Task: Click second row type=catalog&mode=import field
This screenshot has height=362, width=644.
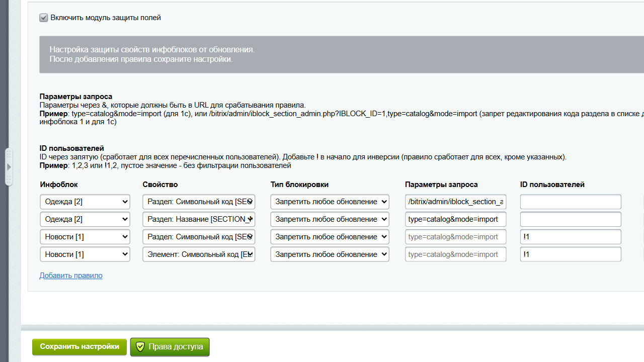Action: click(455, 219)
